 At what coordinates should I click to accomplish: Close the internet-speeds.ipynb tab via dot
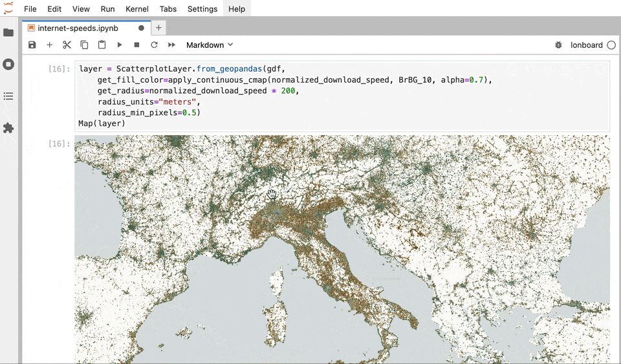[x=142, y=28]
